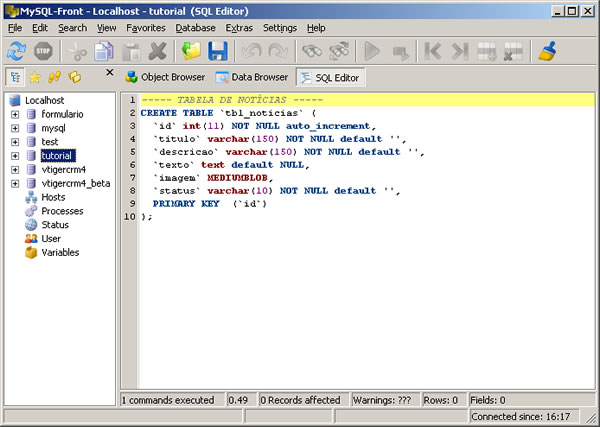
Task: Click the Delete X toolbar icon
Action: pos(157,51)
